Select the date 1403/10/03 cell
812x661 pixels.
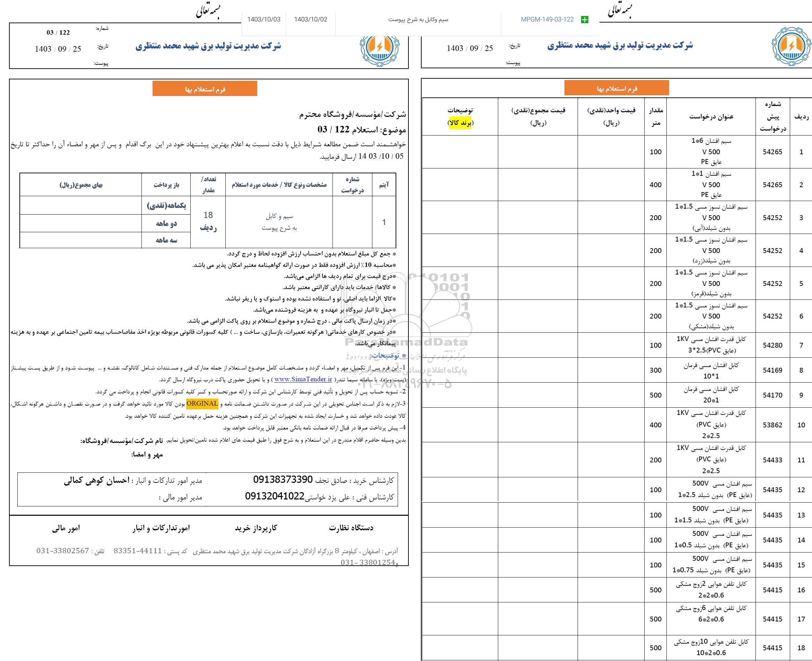coord(264,19)
